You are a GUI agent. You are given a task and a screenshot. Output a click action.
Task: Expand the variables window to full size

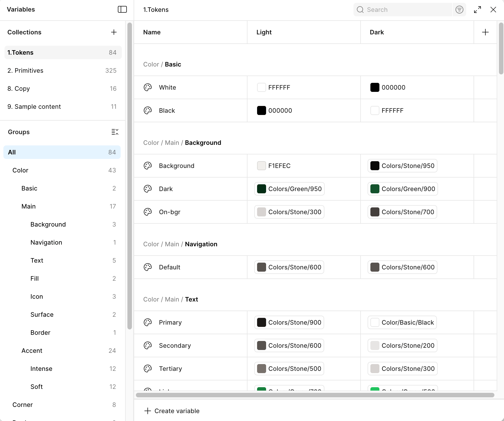pyautogui.click(x=478, y=10)
